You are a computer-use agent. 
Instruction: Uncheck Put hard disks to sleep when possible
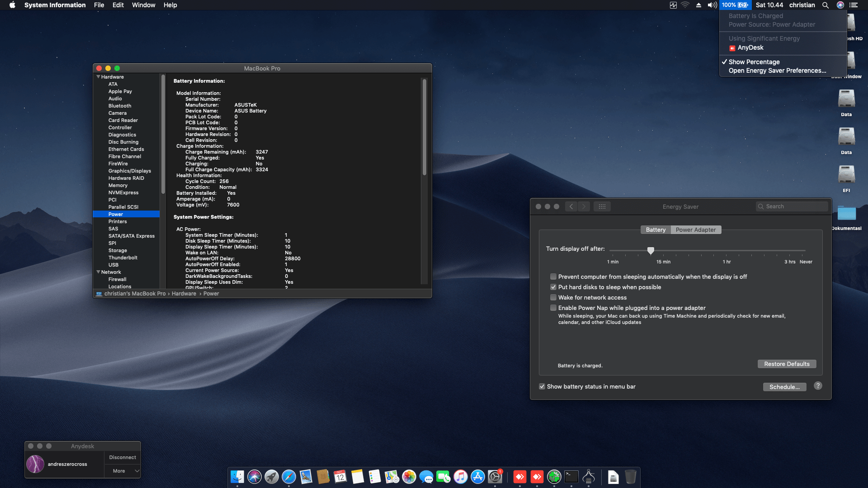click(553, 287)
